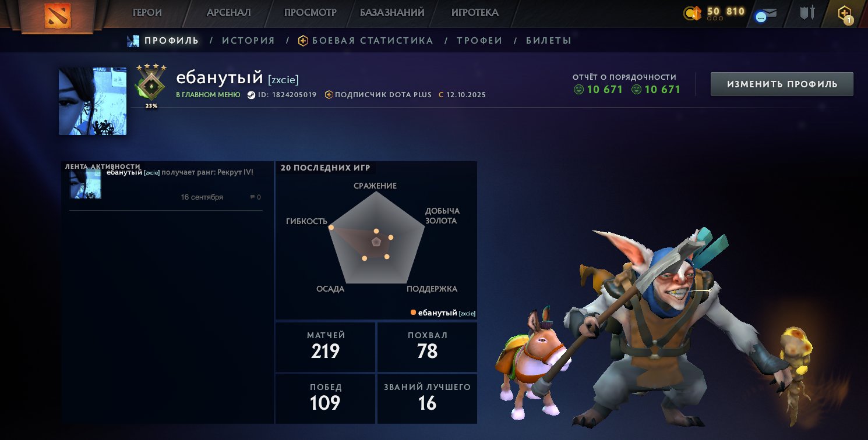Click the ИЗМЕНИТЬ ПРОФИЛЬ button

coord(782,84)
